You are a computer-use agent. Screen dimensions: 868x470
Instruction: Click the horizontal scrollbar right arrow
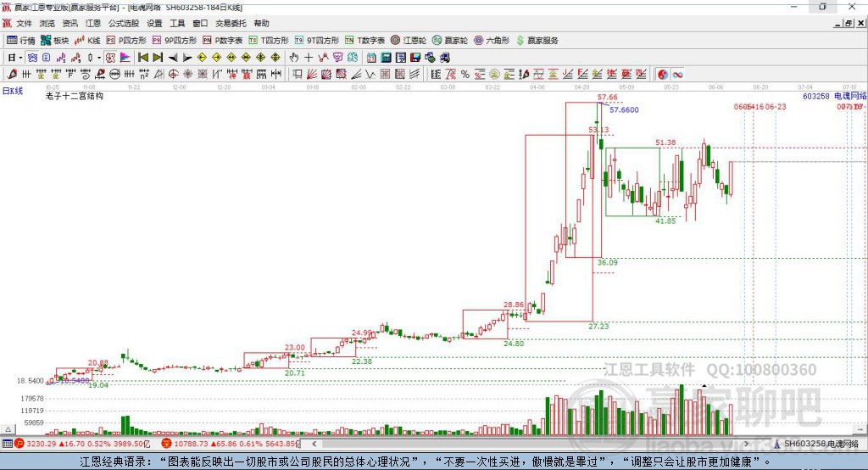[x=746, y=444]
